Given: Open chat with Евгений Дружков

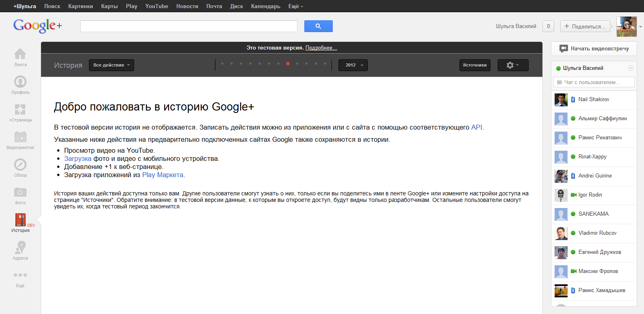Looking at the screenshot, I should (594, 253).
